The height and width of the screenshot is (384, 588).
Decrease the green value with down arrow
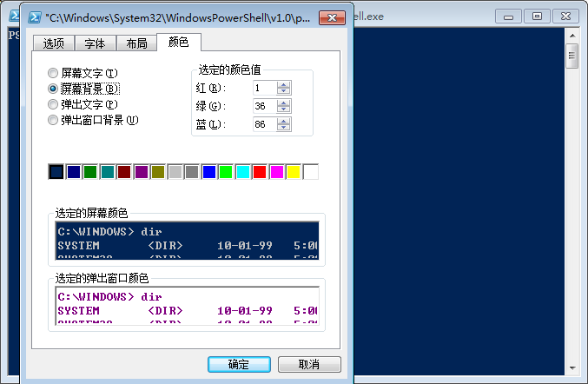coord(283,109)
